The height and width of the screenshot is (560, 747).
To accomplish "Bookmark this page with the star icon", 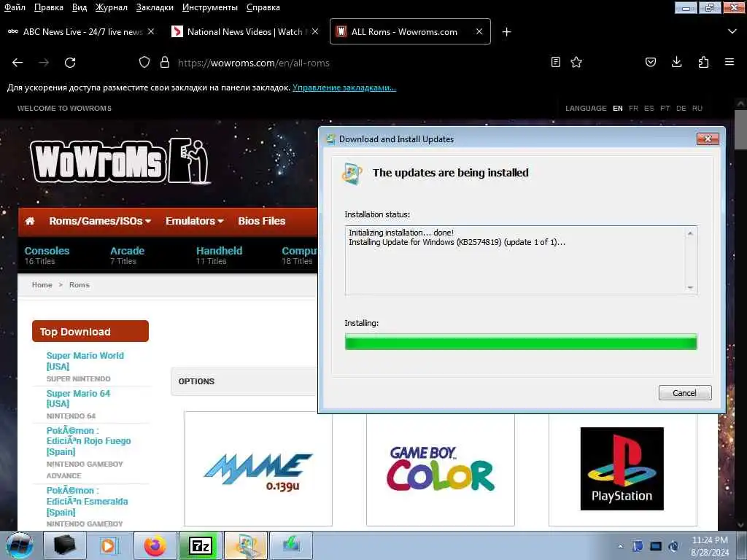I will point(576,62).
